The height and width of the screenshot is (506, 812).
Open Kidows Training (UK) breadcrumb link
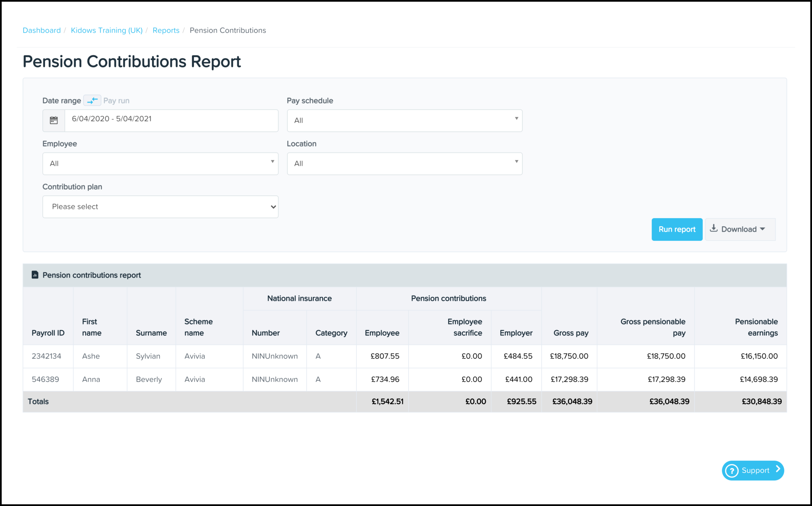(106, 30)
